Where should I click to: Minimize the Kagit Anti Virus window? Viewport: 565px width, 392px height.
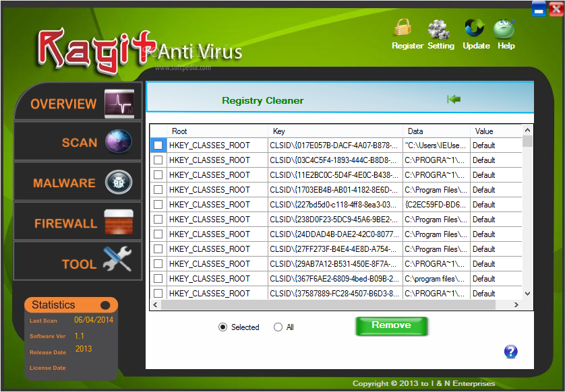(539, 9)
